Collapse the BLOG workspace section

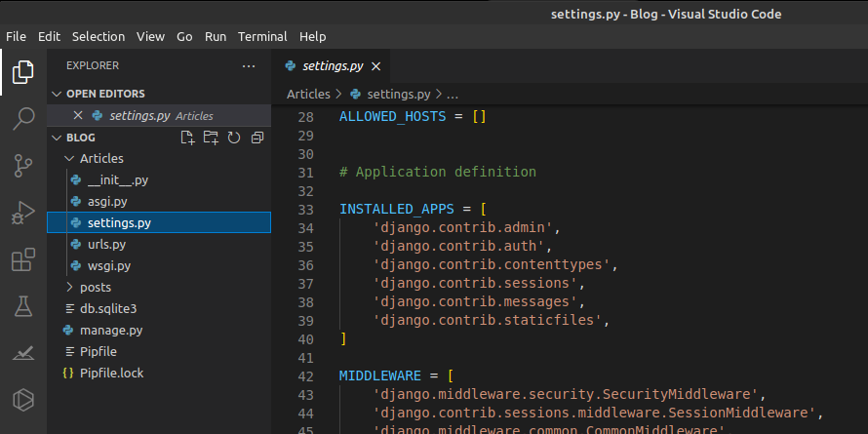click(x=57, y=138)
